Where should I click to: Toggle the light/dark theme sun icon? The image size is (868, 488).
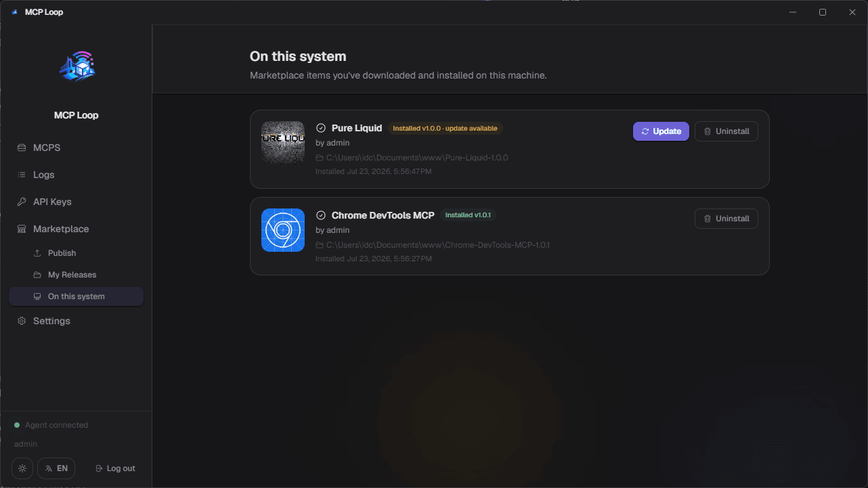click(22, 468)
